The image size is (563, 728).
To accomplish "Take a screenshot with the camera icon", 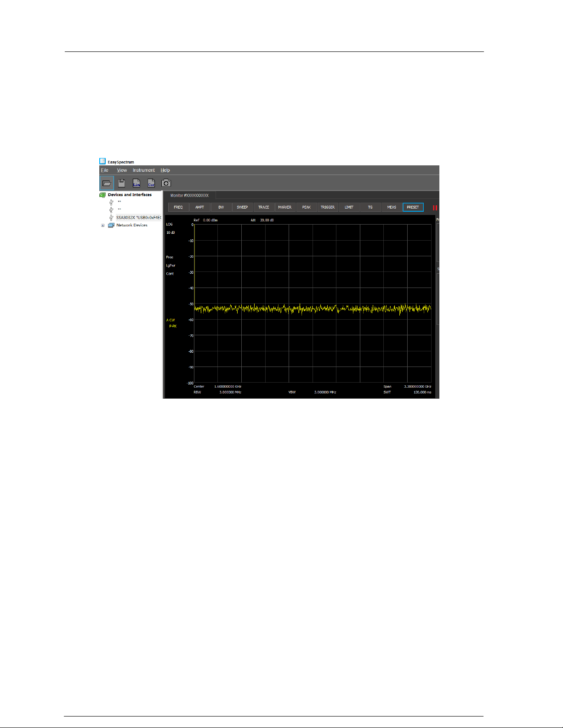I will [166, 183].
